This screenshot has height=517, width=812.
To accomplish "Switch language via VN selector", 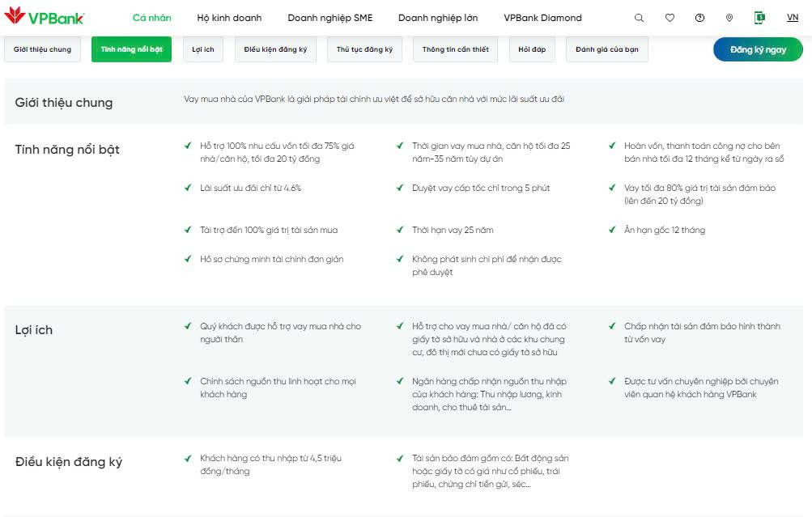I will [793, 18].
